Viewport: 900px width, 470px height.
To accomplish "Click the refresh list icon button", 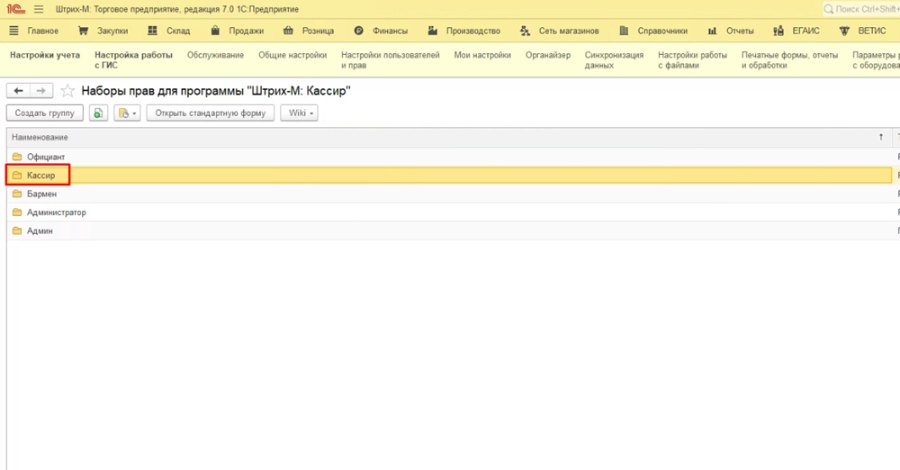I will tap(98, 113).
